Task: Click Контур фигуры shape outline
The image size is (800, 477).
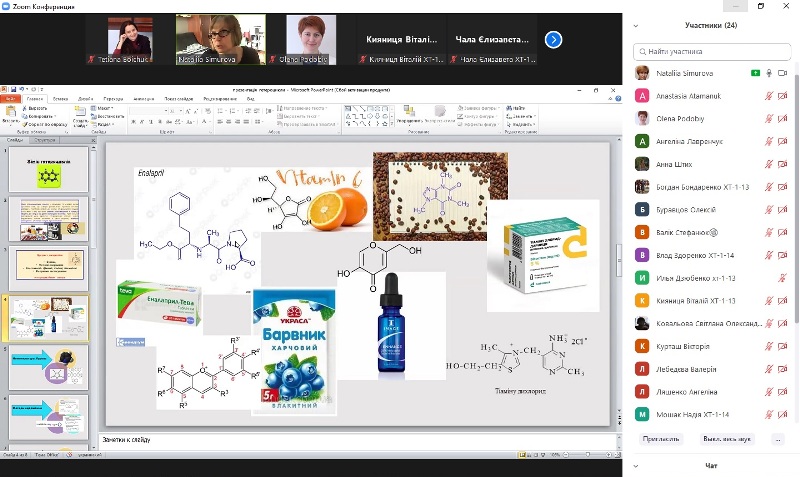Action: point(477,116)
